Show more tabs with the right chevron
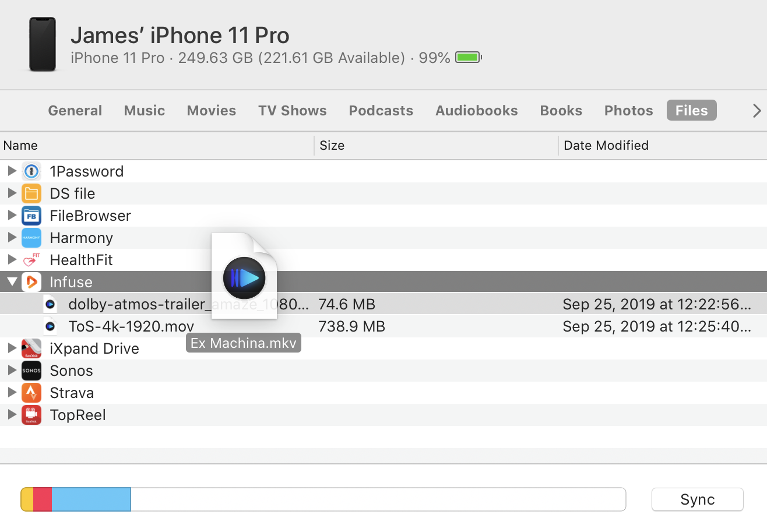The width and height of the screenshot is (767, 532). click(x=757, y=110)
